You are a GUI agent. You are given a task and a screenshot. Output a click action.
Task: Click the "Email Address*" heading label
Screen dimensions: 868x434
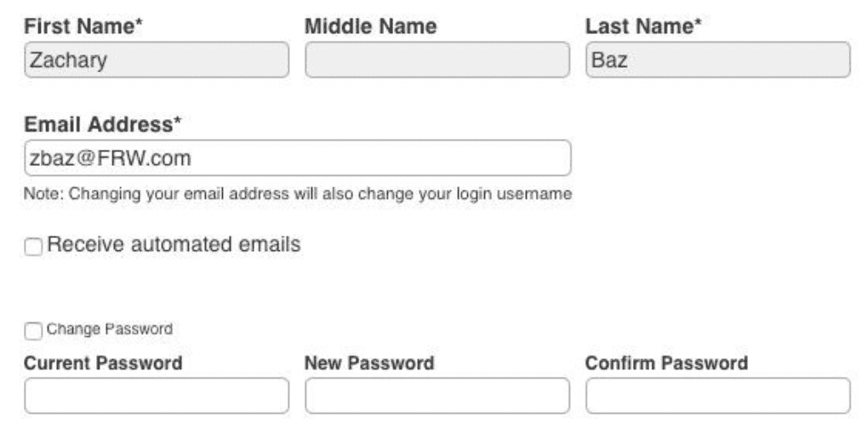(99, 125)
